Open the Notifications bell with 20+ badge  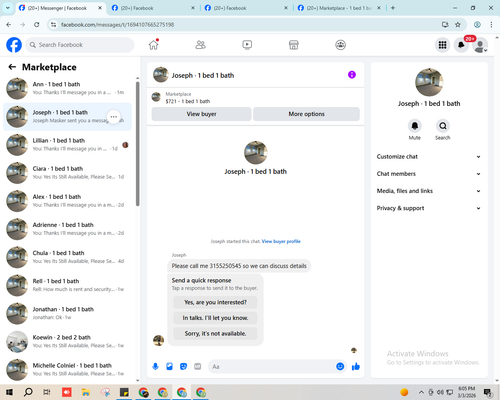click(461, 45)
